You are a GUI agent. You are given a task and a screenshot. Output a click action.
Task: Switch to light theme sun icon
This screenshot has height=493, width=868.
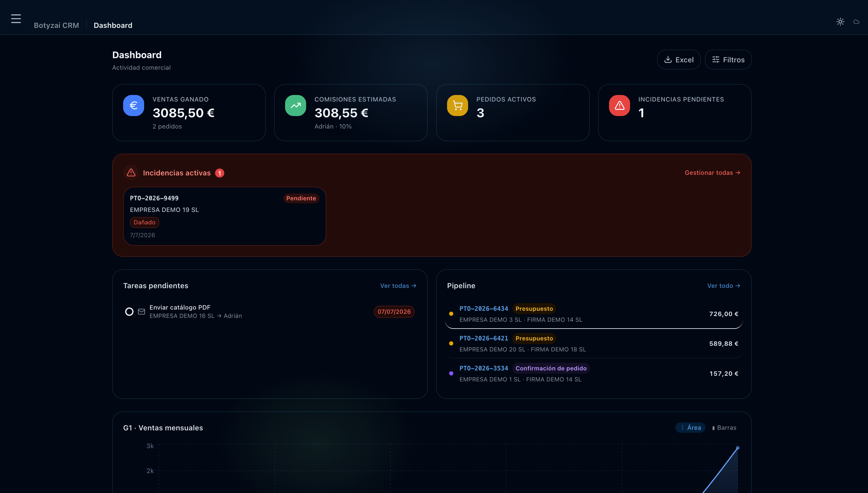[x=840, y=22]
